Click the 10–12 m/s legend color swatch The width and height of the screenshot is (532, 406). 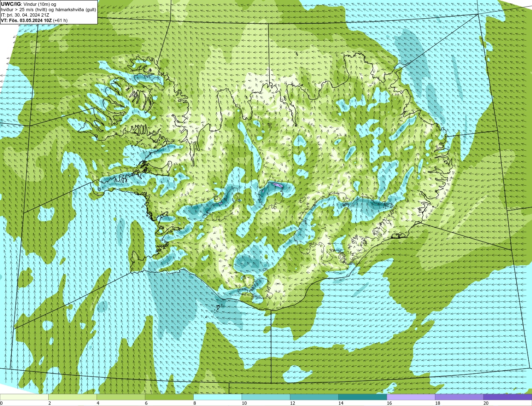[266, 397]
